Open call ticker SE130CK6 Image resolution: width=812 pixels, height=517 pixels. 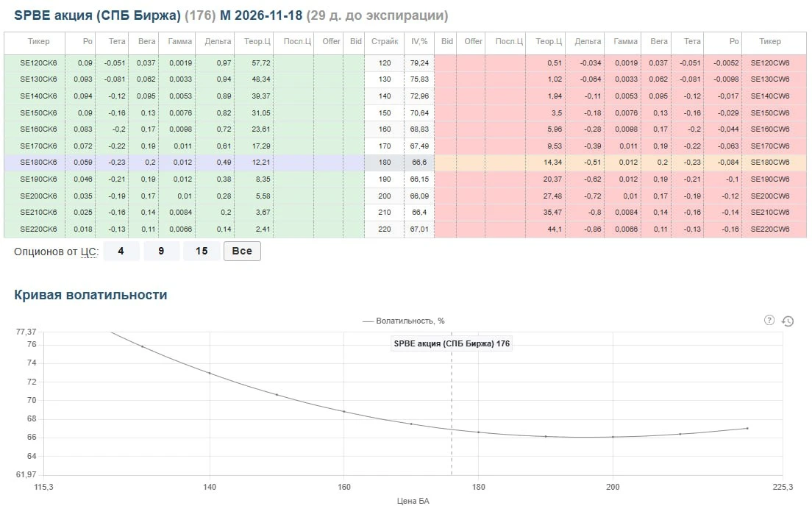(38, 79)
